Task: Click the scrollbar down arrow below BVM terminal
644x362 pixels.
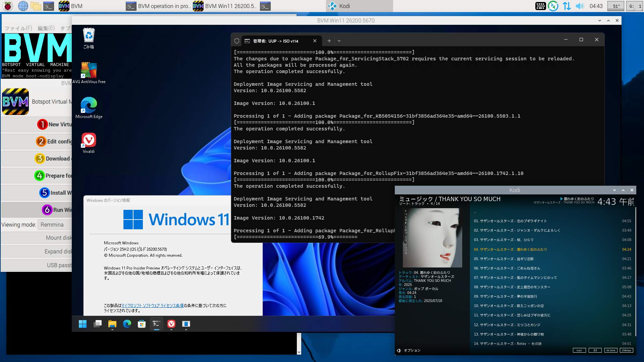Action: point(299,352)
